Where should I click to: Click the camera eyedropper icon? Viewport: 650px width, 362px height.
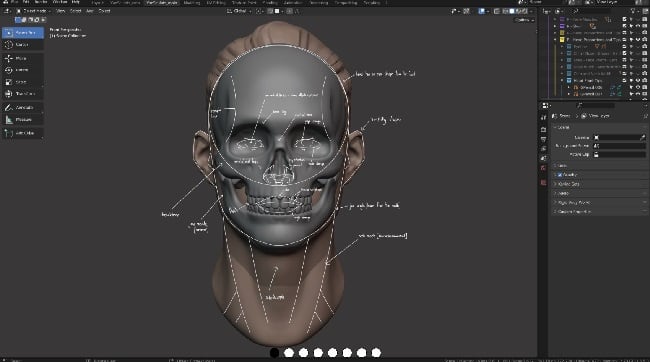(x=643, y=137)
